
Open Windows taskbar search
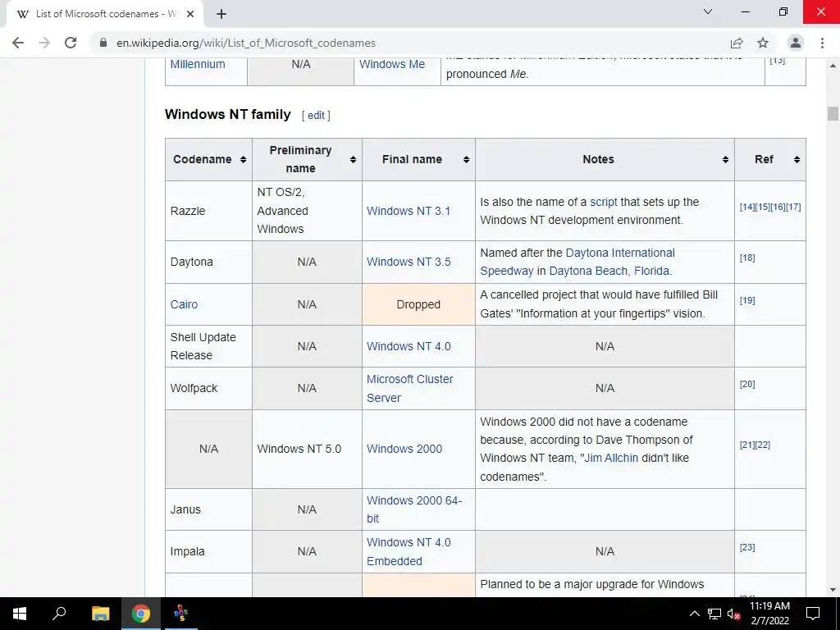click(59, 614)
